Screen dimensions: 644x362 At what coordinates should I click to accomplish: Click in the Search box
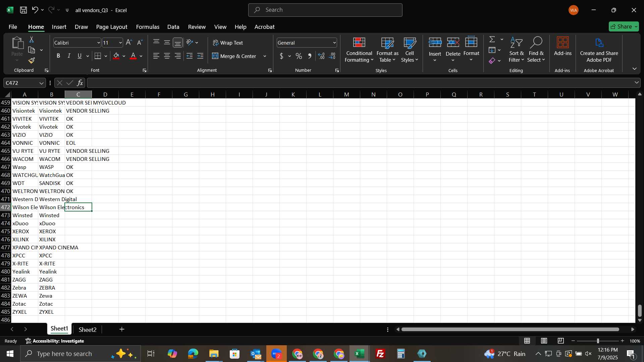[x=325, y=10]
